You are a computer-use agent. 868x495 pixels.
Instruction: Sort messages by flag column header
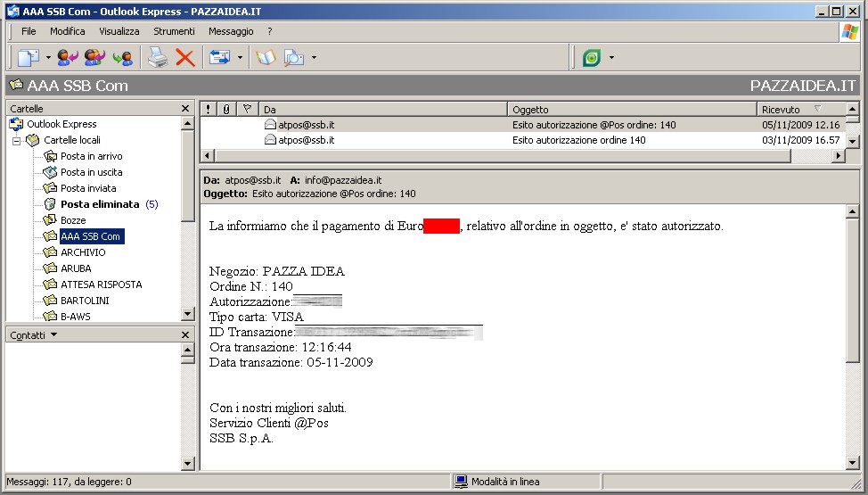[x=248, y=109]
